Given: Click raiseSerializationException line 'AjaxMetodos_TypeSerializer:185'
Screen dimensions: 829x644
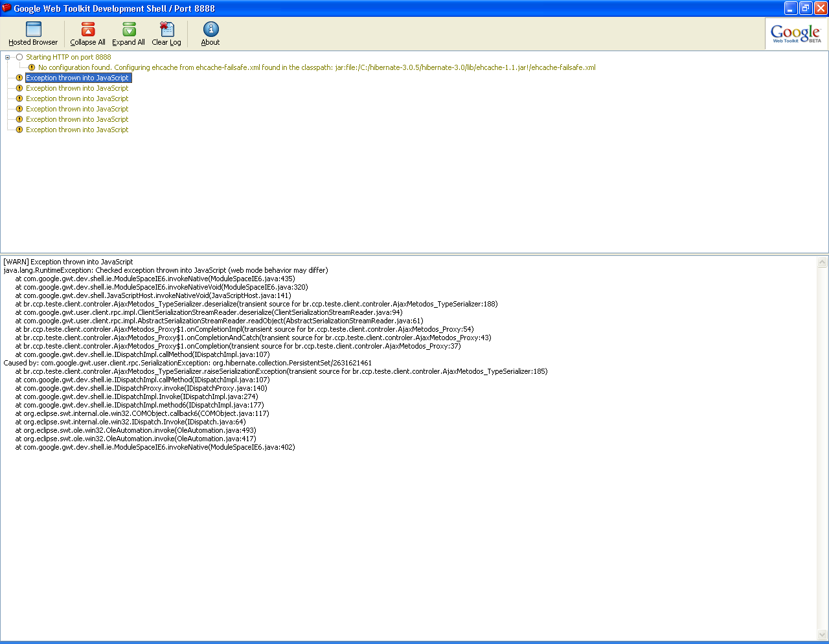Looking at the screenshot, I should click(282, 371).
